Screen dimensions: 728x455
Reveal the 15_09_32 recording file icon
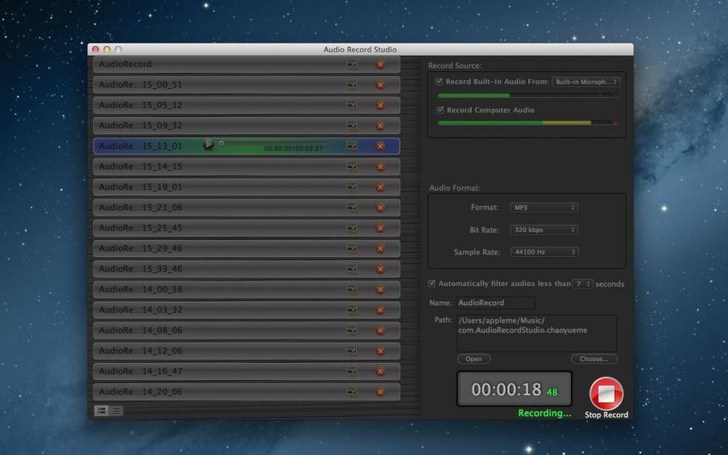352,125
